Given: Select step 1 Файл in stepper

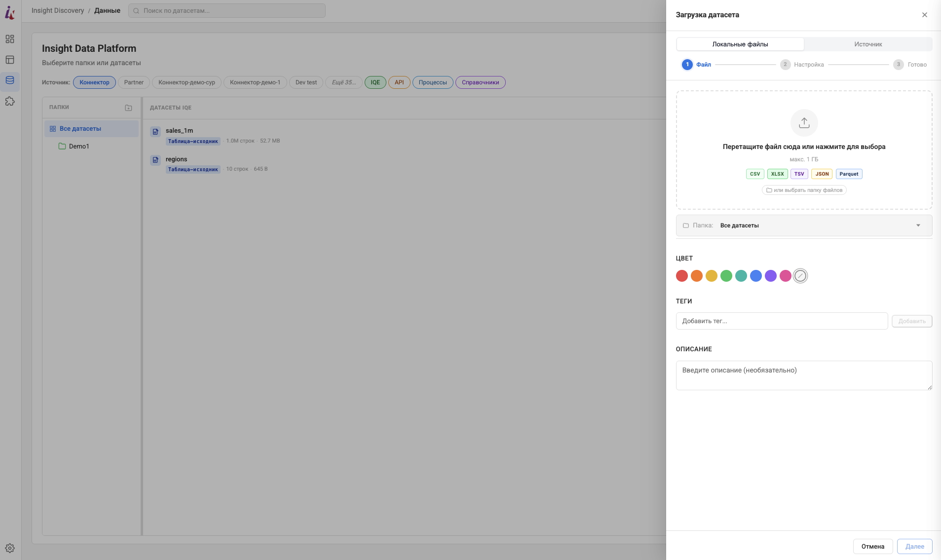Looking at the screenshot, I should [696, 65].
